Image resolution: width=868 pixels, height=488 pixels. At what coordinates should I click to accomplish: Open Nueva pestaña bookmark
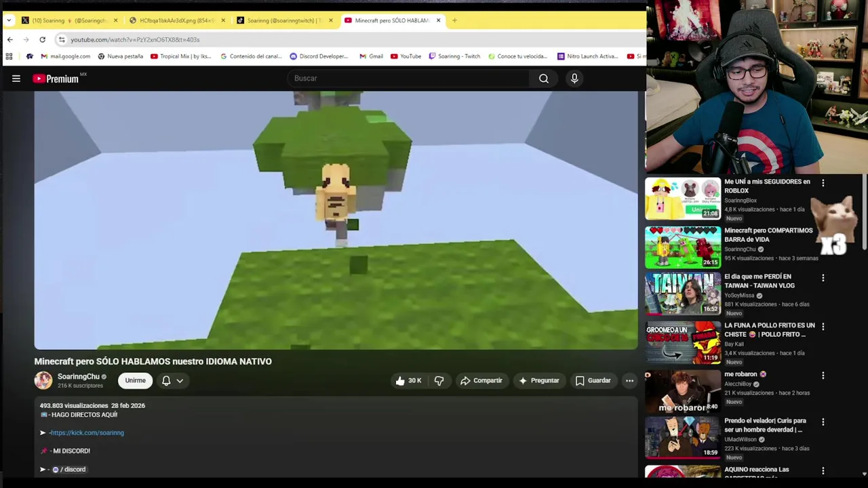click(x=121, y=56)
